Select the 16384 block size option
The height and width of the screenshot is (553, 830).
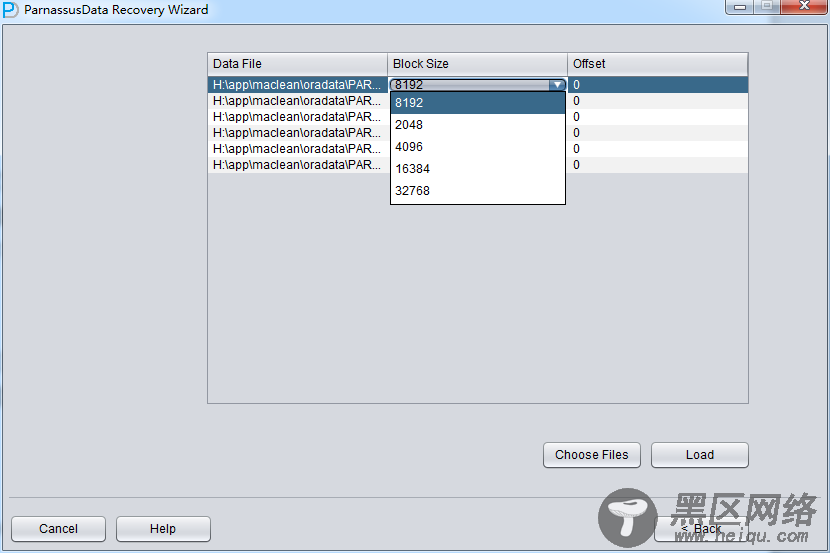pyautogui.click(x=477, y=169)
